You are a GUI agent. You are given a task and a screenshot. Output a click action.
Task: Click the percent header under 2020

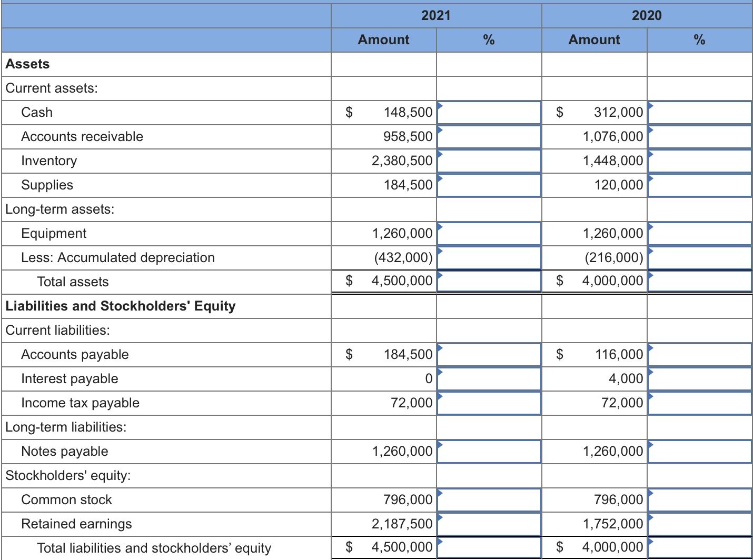pos(699,39)
